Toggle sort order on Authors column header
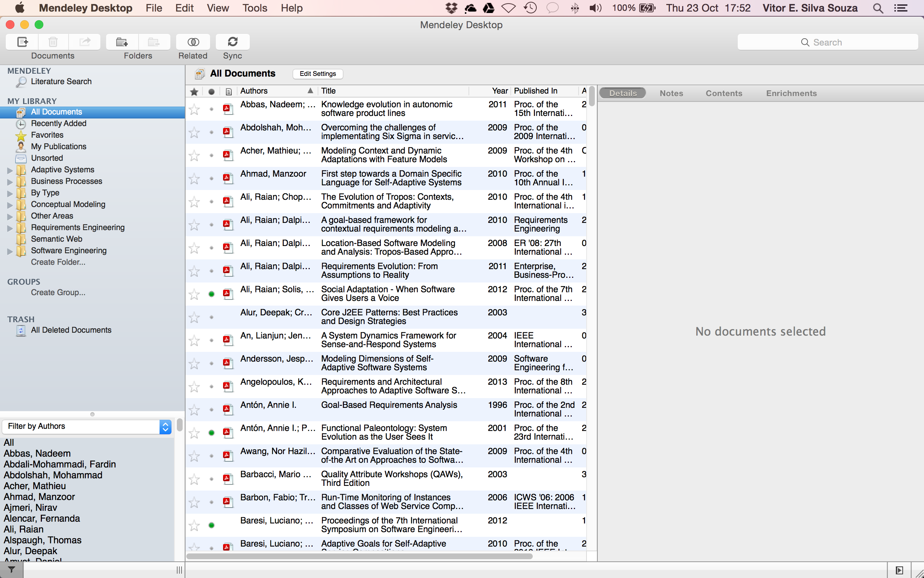Image resolution: width=924 pixels, height=578 pixels. coord(276,91)
